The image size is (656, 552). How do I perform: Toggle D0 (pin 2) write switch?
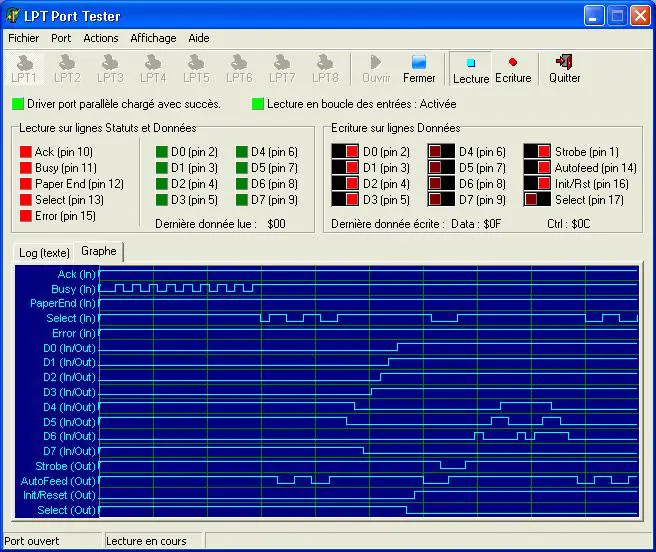point(345,151)
